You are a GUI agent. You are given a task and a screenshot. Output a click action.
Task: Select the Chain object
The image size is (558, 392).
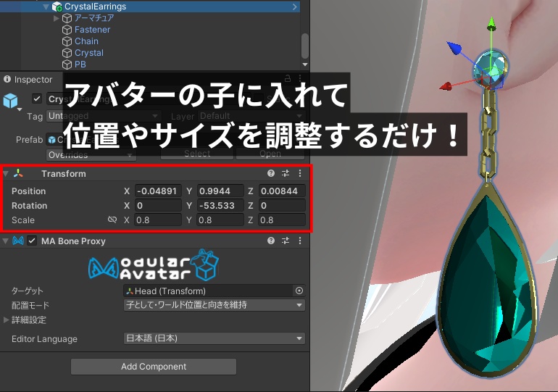click(x=86, y=41)
